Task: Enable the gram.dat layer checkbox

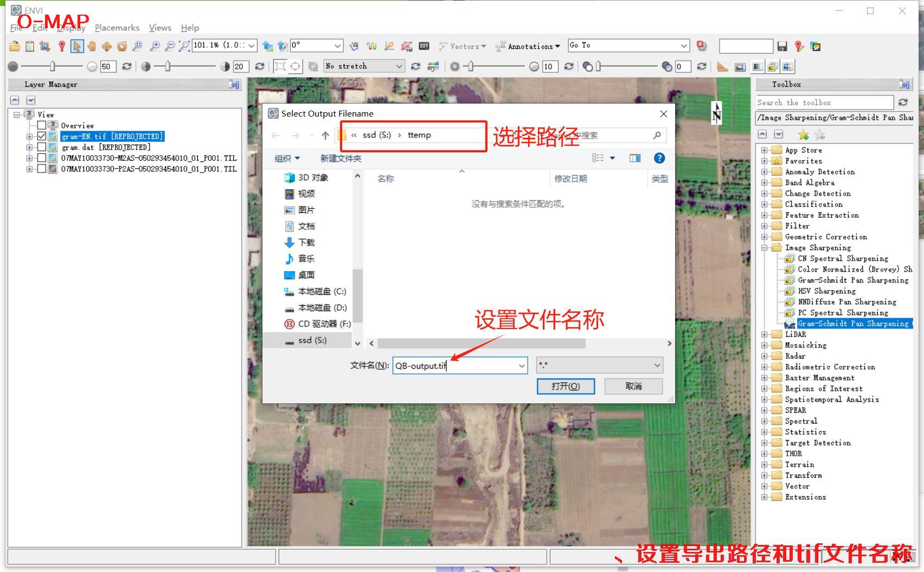Action: [42, 147]
